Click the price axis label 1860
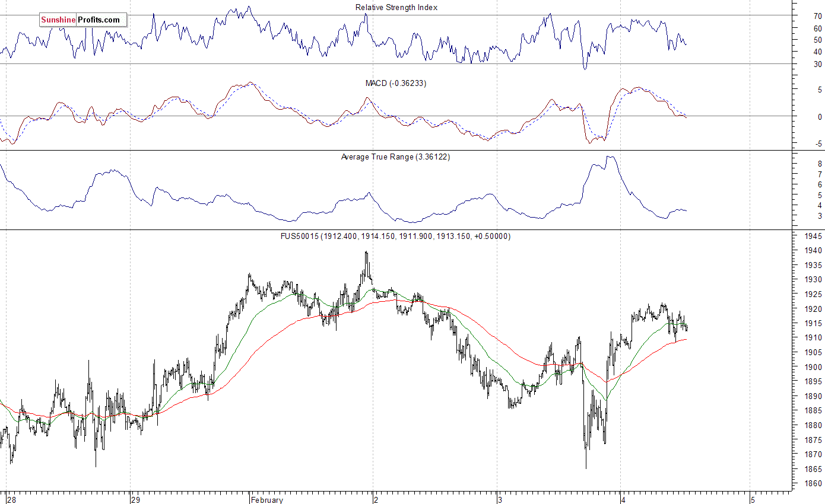This screenshot has height=504, width=825. (x=813, y=484)
